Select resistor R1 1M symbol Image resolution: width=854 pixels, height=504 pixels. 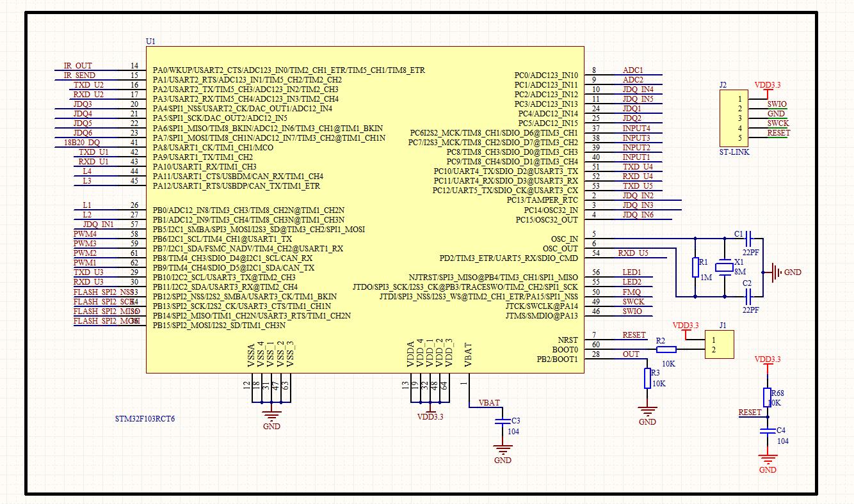pos(696,267)
